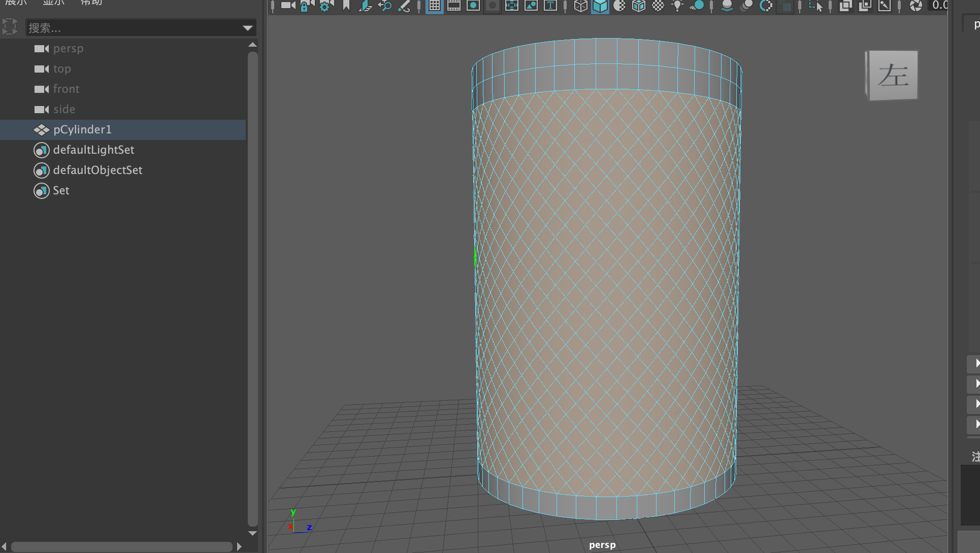Toggle the textured checker display icon
Viewport: 980px width, 553px height.
pyautogui.click(x=658, y=6)
